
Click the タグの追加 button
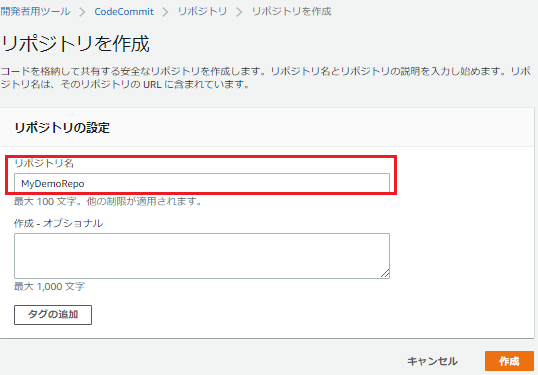(53, 315)
